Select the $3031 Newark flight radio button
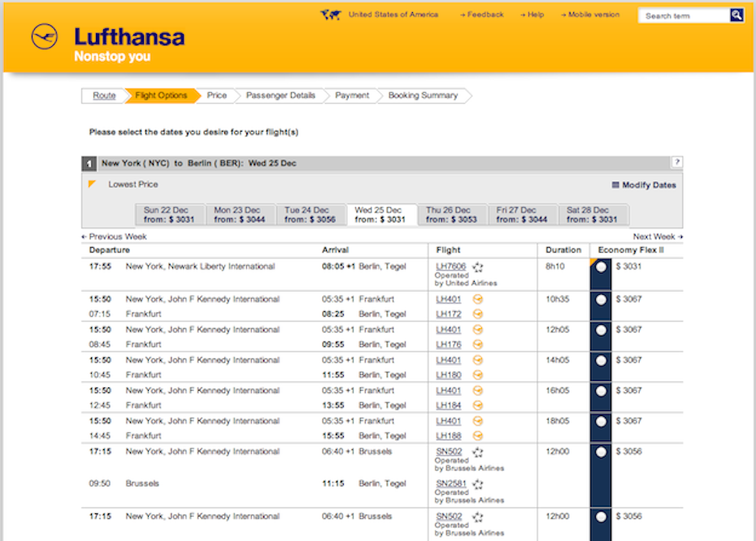Image resolution: width=756 pixels, height=541 pixels. 601,267
